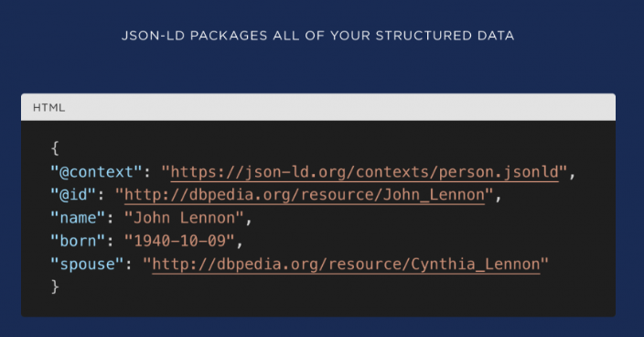Click the "born" key in the code
Image resolution: width=644 pixels, height=337 pixels.
coord(78,241)
